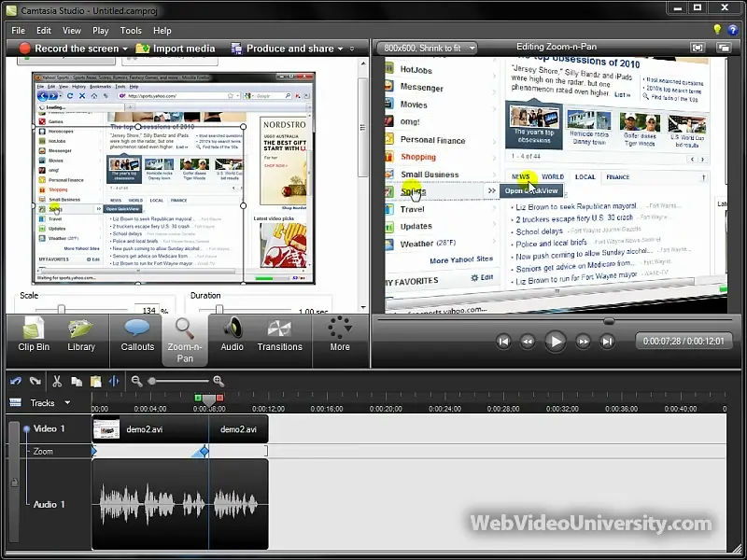Open the Transitions tab
The width and height of the screenshot is (747, 560).
click(x=279, y=336)
